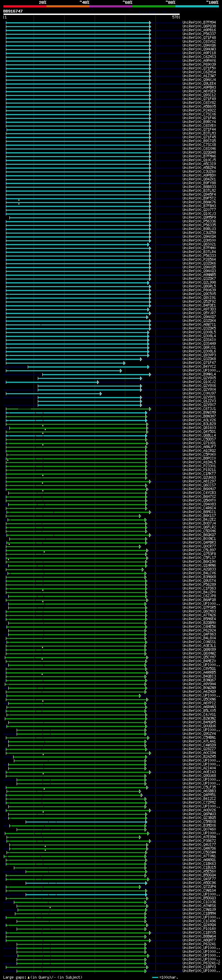
Task: Open hit UniRef100_B7FM94
Action: (x=199, y=23)
